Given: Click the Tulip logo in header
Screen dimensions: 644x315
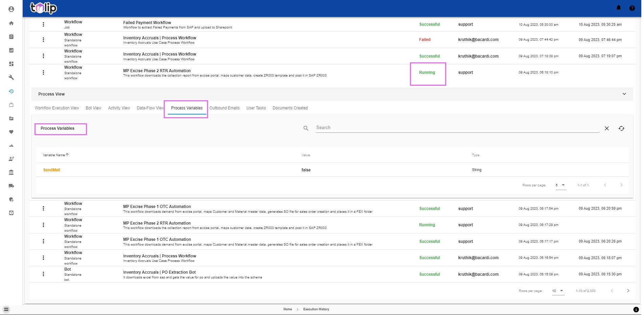Looking at the screenshot, I should pos(43,8).
